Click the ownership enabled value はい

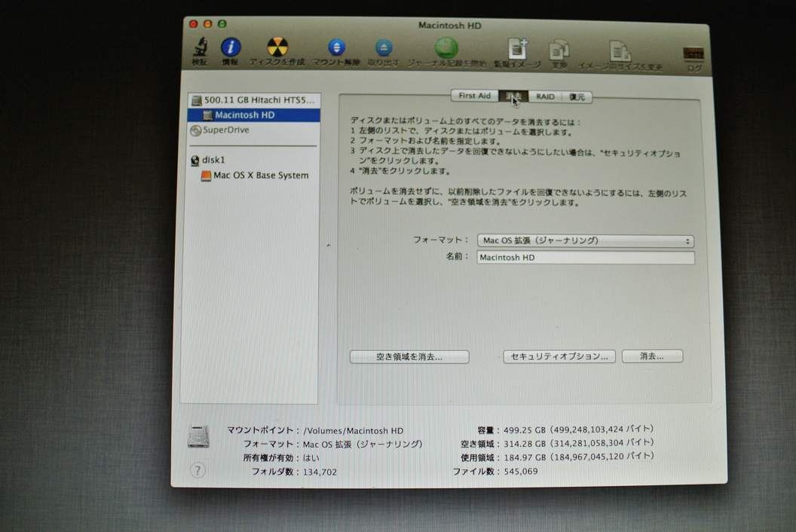pos(311,458)
